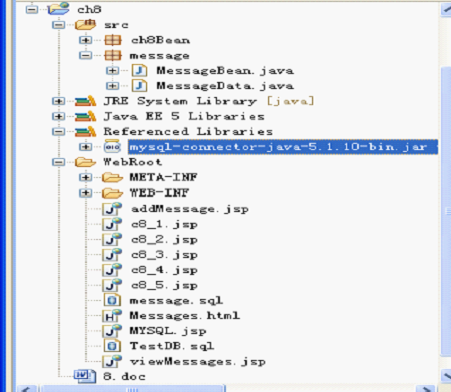Select viewMessages.jsp file name
This screenshot has height=392, width=451.
click(198, 362)
